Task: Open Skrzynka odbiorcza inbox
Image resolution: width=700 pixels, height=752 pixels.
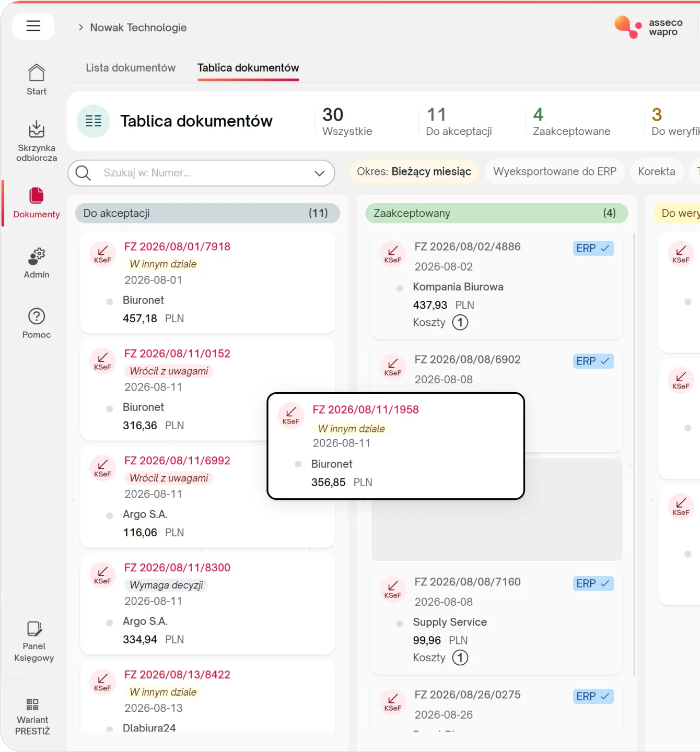Action: coord(37,141)
